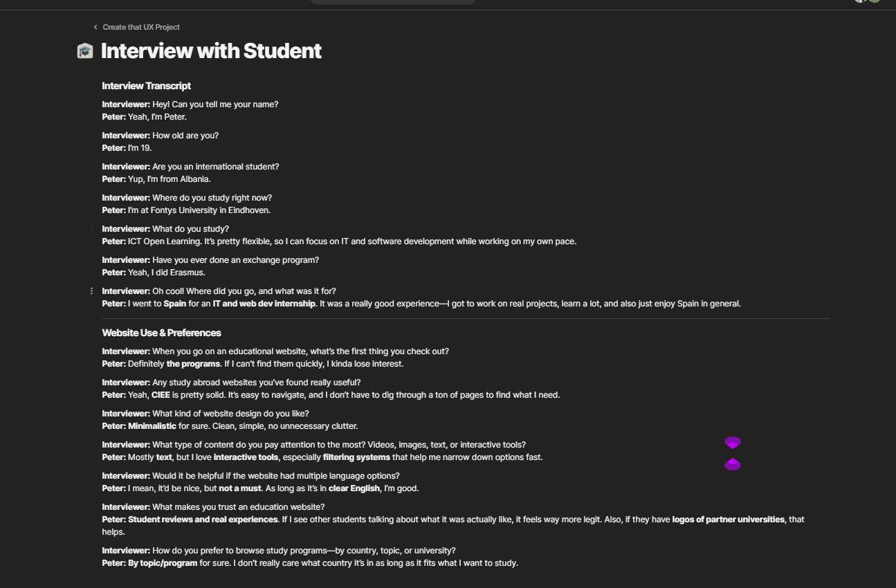Click the back chevron before the breadcrumb
The height and width of the screenshot is (588, 896).
(x=94, y=27)
